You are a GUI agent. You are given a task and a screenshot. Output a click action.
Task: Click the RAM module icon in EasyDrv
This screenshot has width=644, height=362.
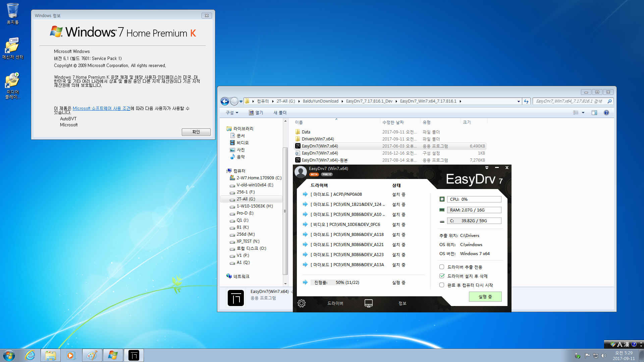[442, 210]
